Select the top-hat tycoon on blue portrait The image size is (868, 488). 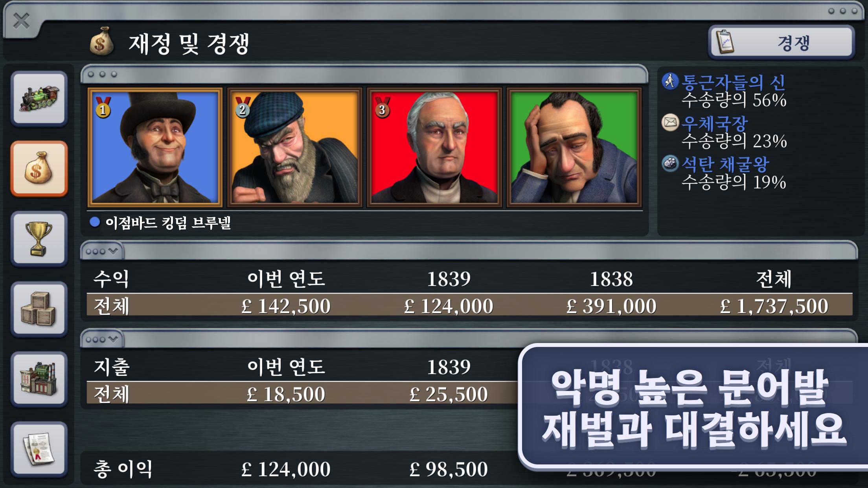(155, 147)
